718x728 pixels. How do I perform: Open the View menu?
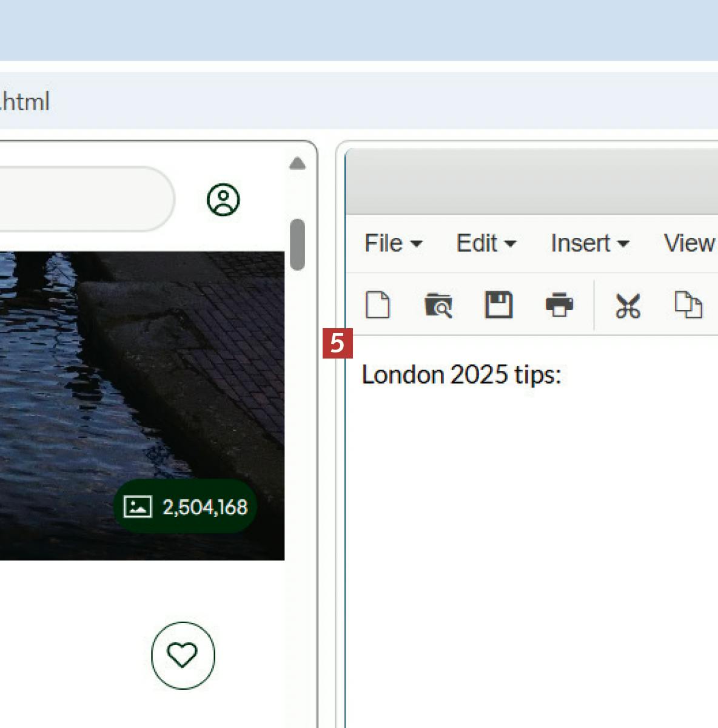689,243
